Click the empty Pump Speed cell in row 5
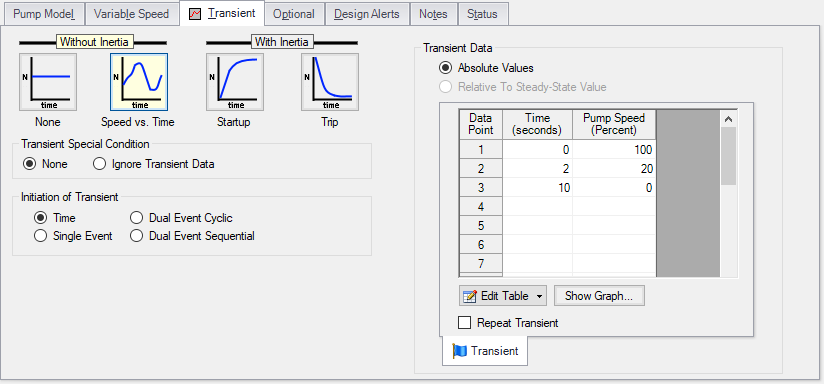824x384 pixels. [614, 225]
